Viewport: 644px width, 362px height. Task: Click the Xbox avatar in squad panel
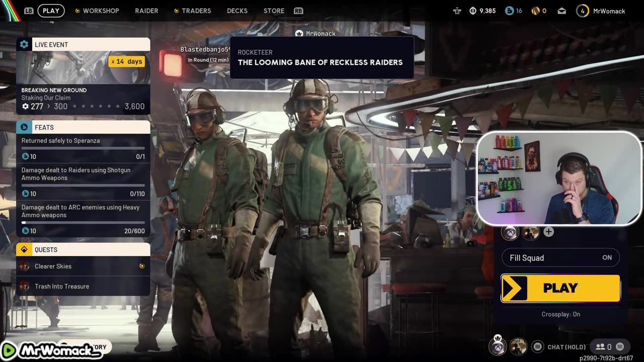click(x=510, y=232)
